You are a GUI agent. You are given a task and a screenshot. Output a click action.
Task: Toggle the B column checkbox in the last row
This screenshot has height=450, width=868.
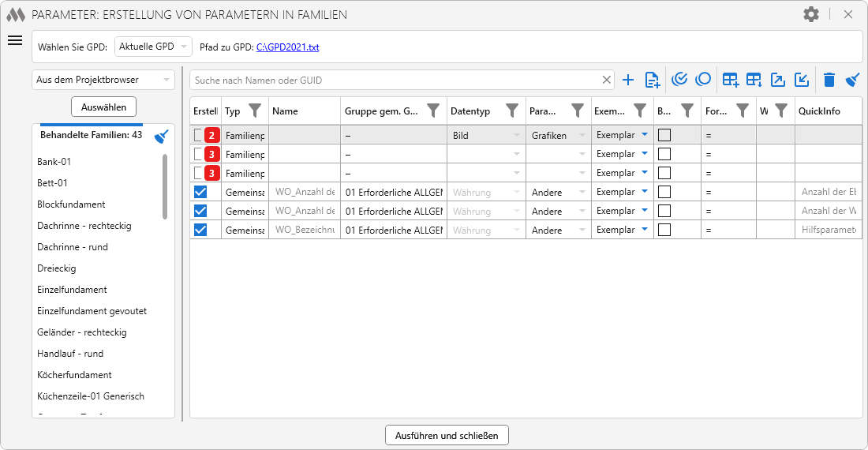(664, 230)
